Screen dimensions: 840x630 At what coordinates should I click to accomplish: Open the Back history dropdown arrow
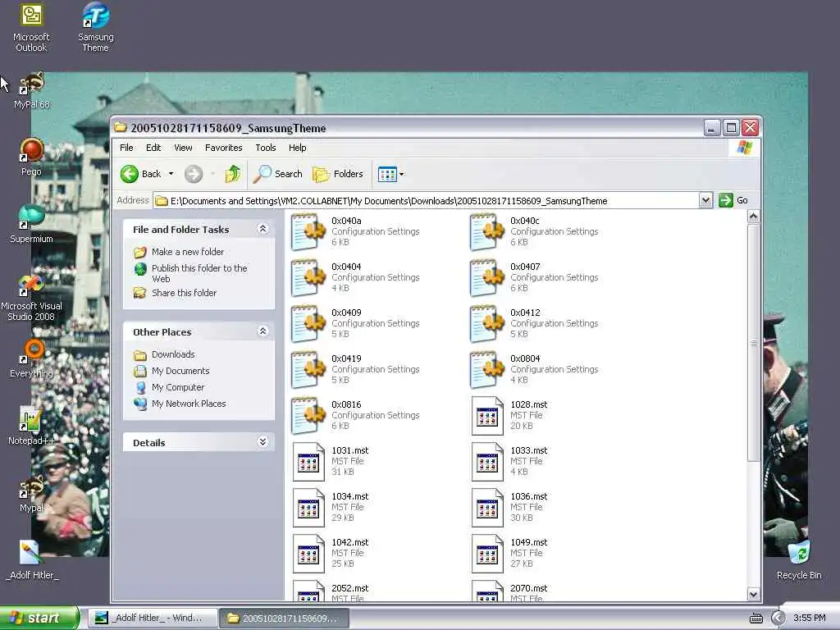[171, 174]
